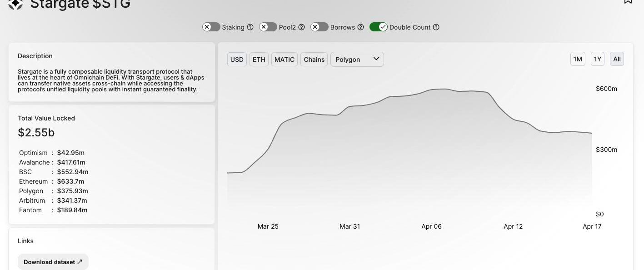Click the help icon beside Double Count
Screen dimensions: 644x270
coord(436,27)
